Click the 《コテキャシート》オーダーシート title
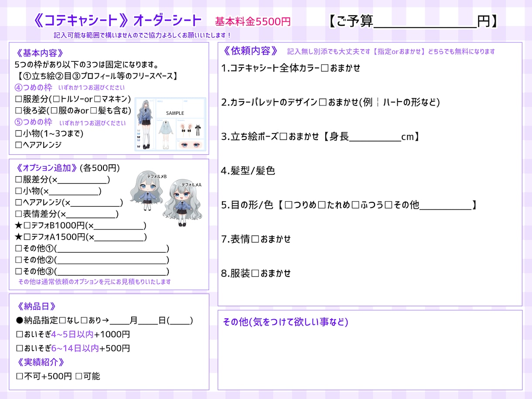This screenshot has height=399, width=532. [117, 20]
